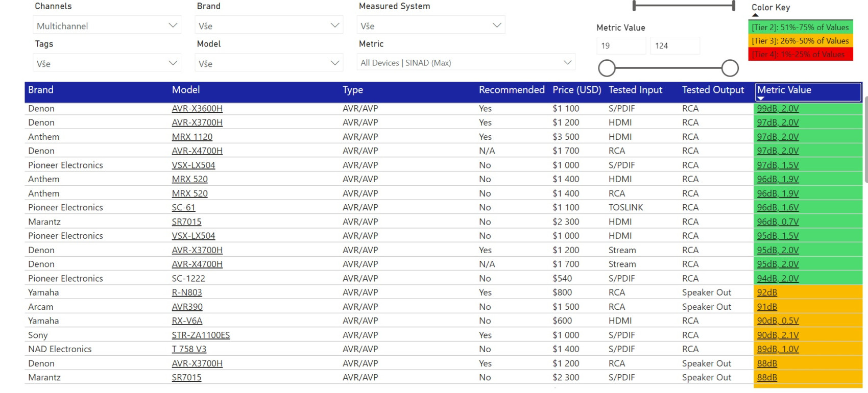Screen dimensions: 868x393
Task: Open the AVR-X3600H model link
Action: click(x=197, y=109)
